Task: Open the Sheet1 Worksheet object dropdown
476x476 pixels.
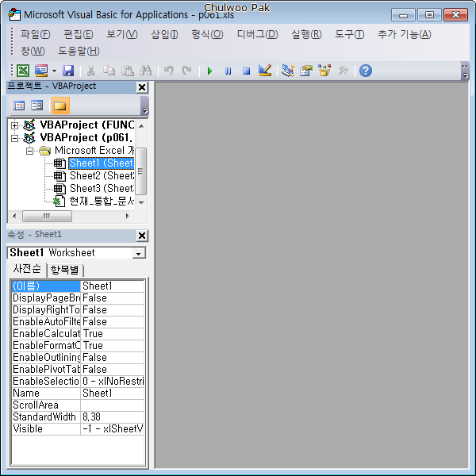Action: [x=139, y=253]
